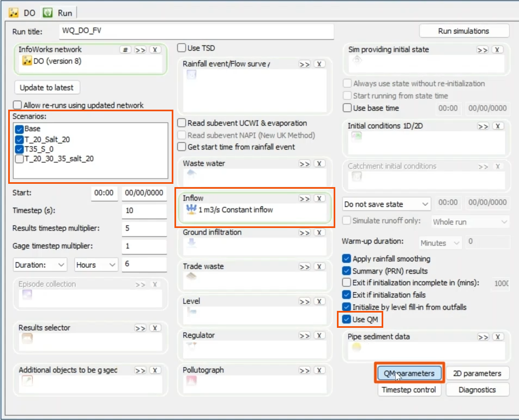
Task: Open the Waste water event icon
Action: click(192, 173)
